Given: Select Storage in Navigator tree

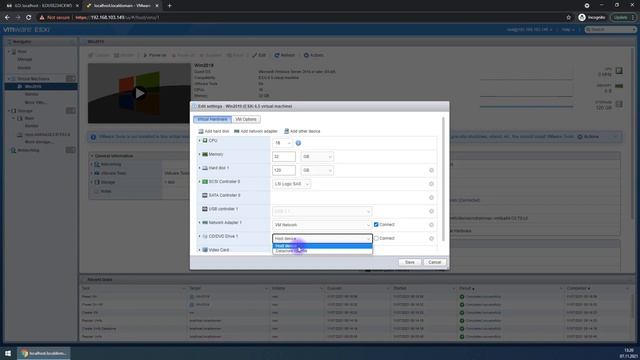Looking at the screenshot, I should point(25,111).
